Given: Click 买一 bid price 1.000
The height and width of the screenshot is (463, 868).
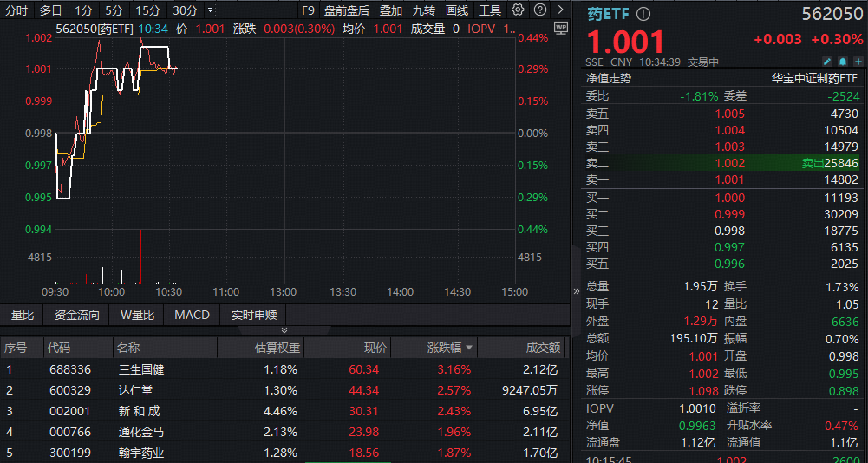Looking at the screenshot, I should click(x=729, y=198).
